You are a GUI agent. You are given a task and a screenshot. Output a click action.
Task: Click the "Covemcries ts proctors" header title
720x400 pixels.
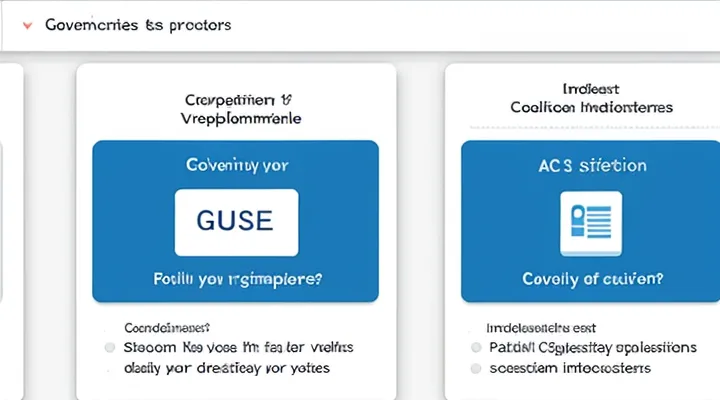pyautogui.click(x=138, y=25)
